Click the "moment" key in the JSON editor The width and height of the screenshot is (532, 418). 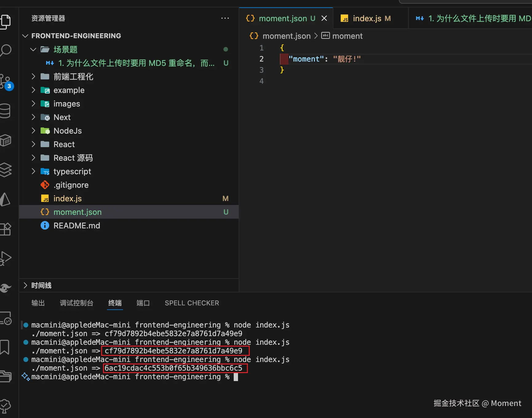pyautogui.click(x=306, y=59)
